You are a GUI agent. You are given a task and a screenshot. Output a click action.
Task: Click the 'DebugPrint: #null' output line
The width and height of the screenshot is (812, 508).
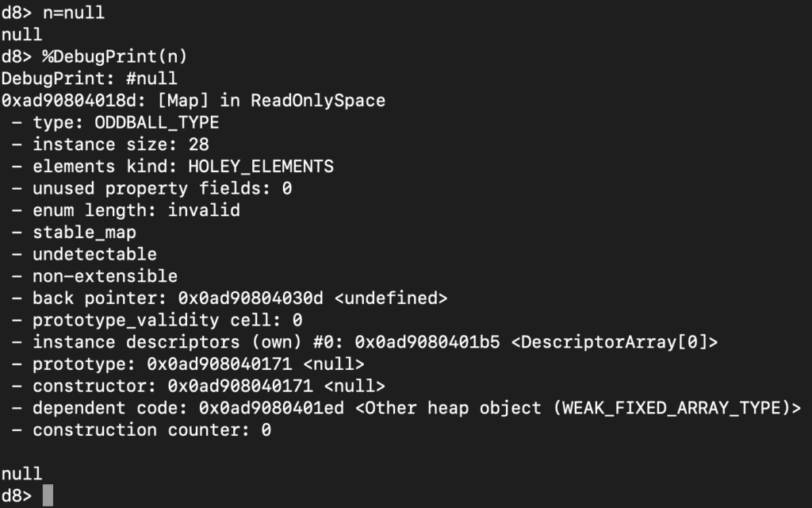coord(89,79)
